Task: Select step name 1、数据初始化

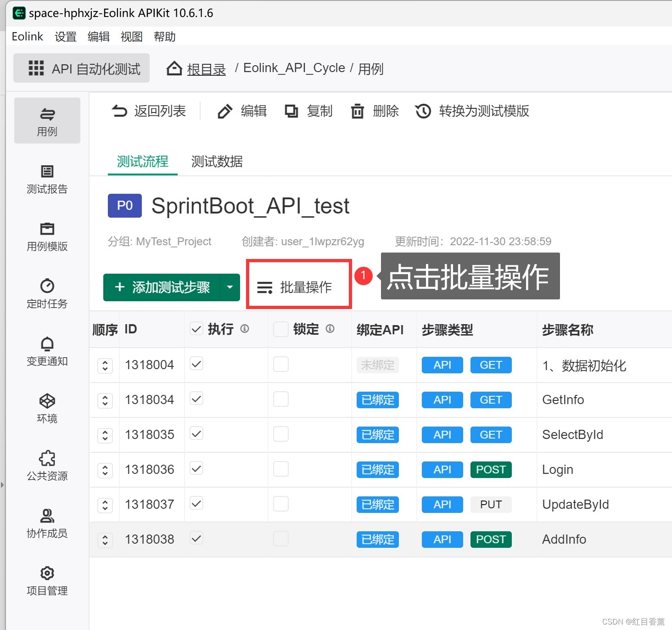Action: 584,366
